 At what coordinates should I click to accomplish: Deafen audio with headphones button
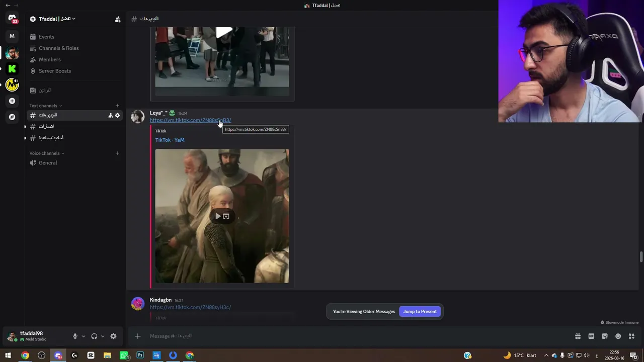(x=94, y=336)
